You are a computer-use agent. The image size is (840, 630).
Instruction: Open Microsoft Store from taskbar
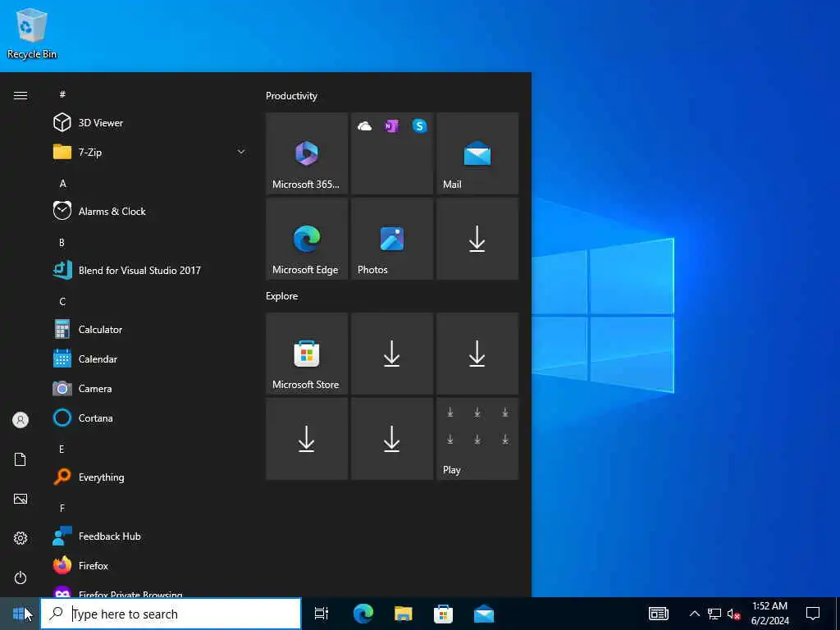tap(443, 614)
